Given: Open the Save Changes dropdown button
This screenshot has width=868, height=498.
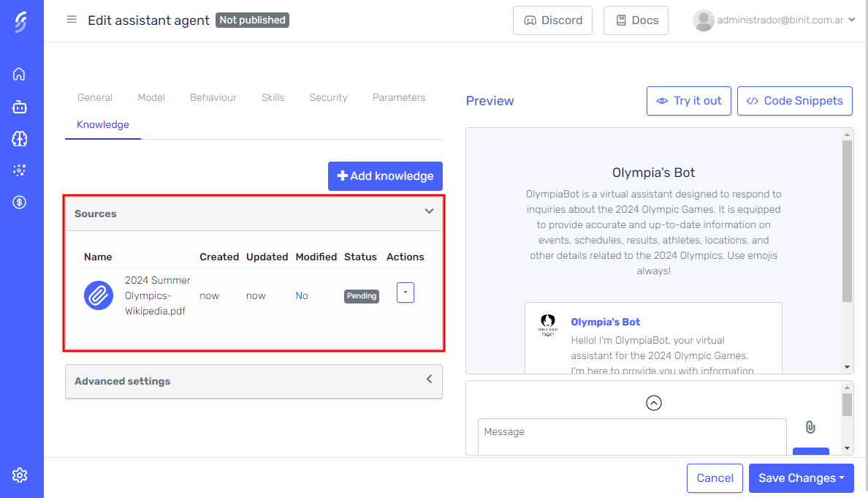Looking at the screenshot, I should tap(801, 478).
